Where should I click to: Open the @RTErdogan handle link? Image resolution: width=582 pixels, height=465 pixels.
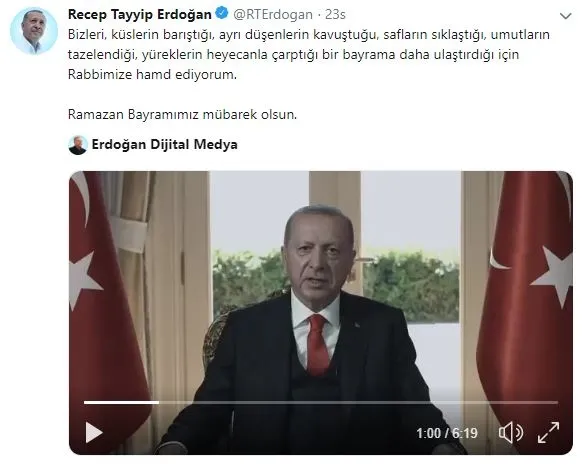coord(273,14)
